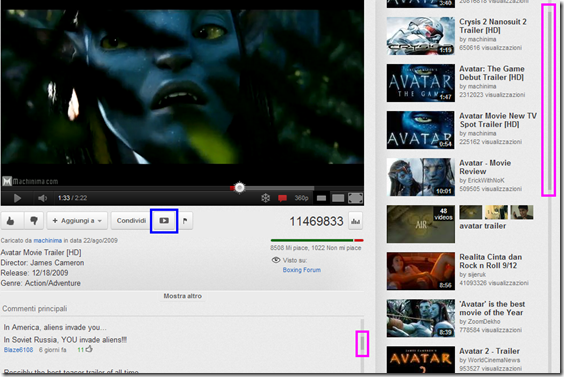Open Avatar 2 - Trailer title link
The width and height of the screenshot is (564, 377).
489,351
